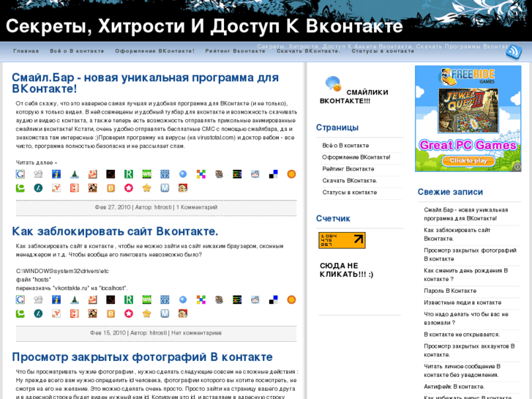Click Delicious icon under 'Как заблокировать' post
The width and height of the screenshot is (532, 399).
click(x=273, y=300)
